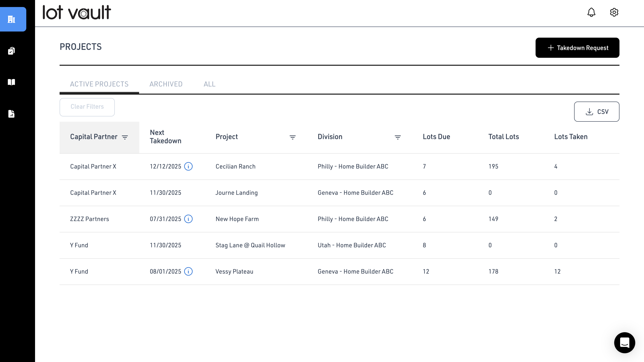Image resolution: width=644 pixels, height=362 pixels.
Task: Open Project column filter
Action: point(292,137)
